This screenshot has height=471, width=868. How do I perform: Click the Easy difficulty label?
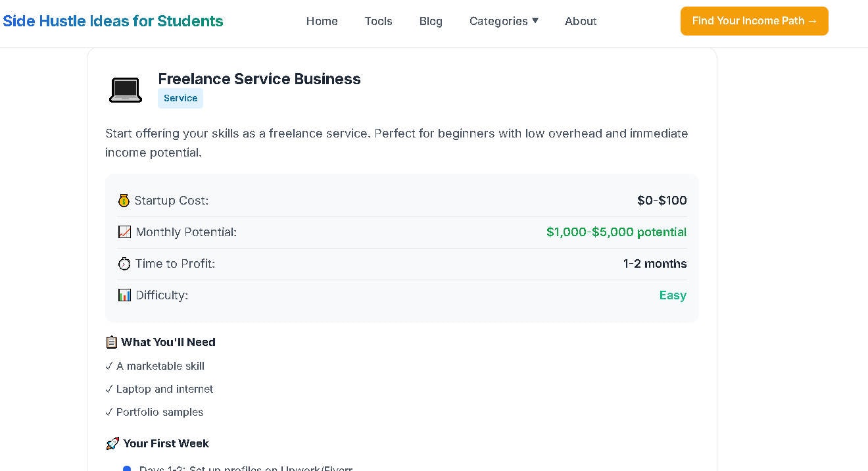pyautogui.click(x=673, y=295)
